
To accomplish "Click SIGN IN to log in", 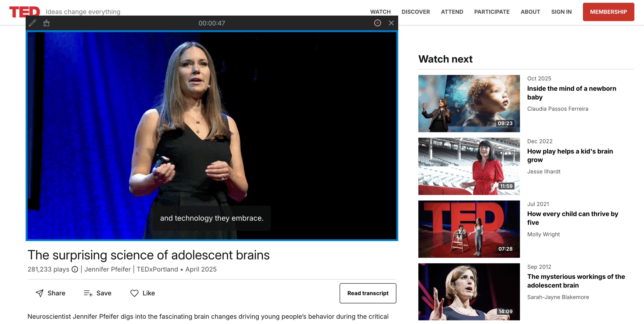I will click(x=561, y=12).
